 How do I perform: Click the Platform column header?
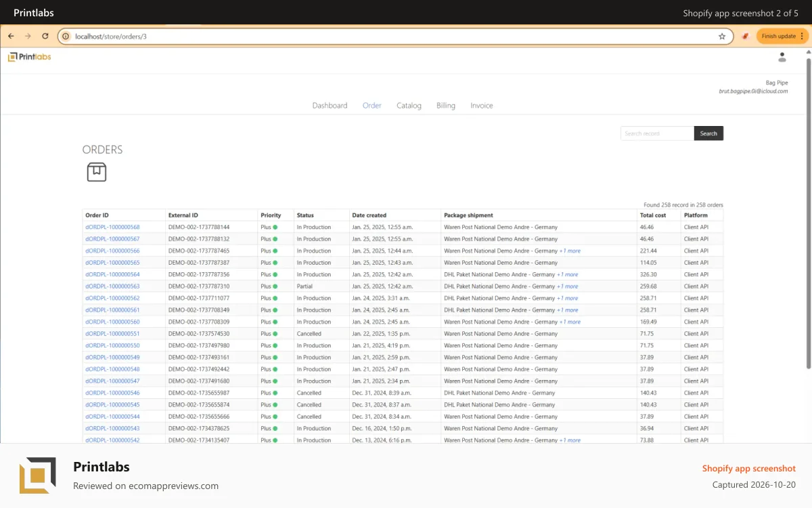click(696, 215)
